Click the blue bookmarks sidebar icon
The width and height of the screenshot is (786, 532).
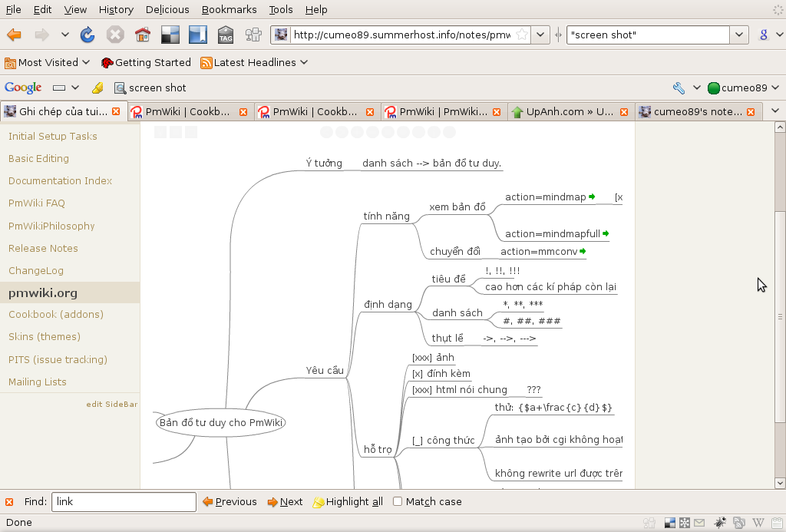point(198,35)
